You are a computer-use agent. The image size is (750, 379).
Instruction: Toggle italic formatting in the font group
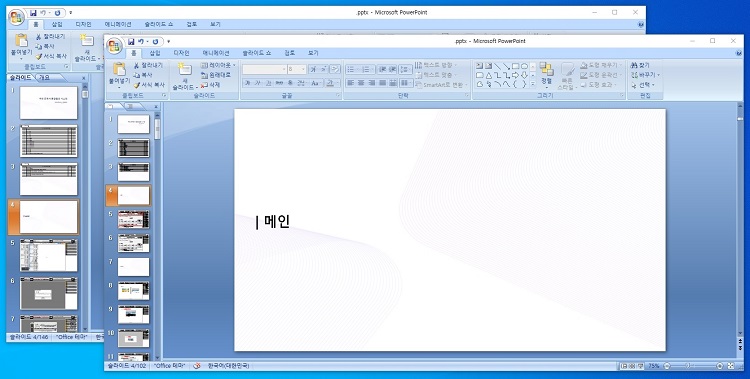click(x=258, y=83)
